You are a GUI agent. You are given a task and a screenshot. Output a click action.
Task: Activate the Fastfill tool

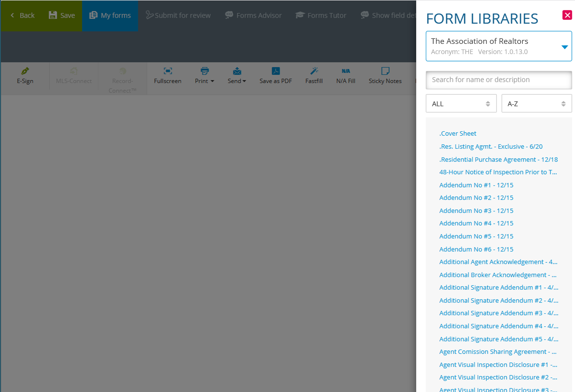coord(314,75)
